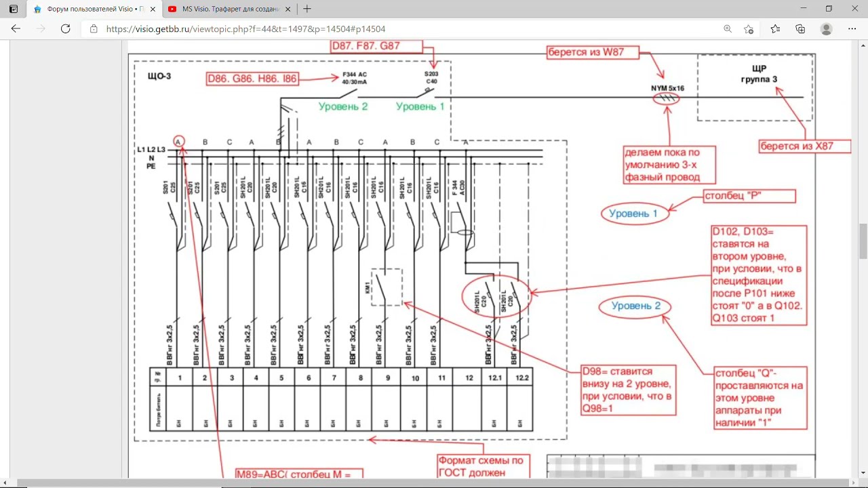The image size is (868, 488).
Task: Click the 'Формат схемы по ГОСТ' note
Action: click(483, 465)
